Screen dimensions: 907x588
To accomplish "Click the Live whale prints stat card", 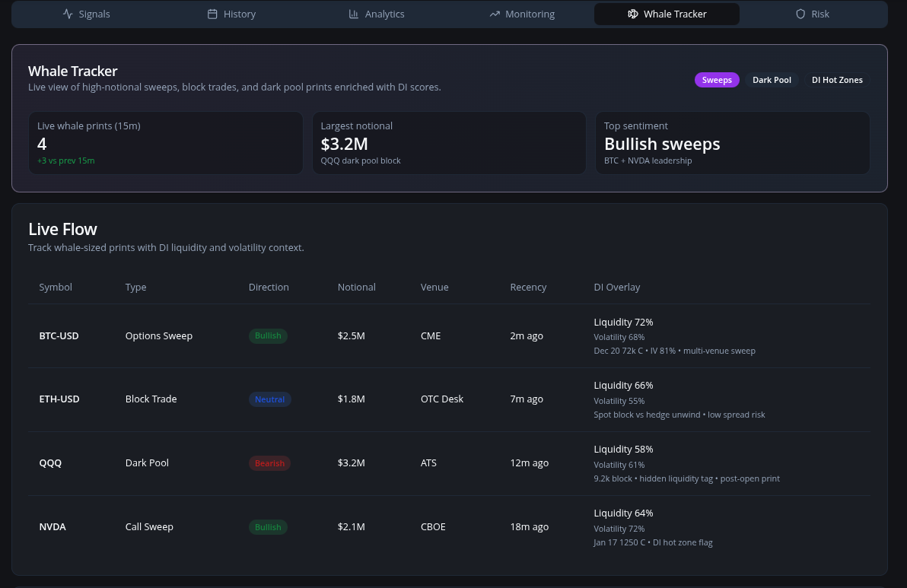I will (x=165, y=143).
